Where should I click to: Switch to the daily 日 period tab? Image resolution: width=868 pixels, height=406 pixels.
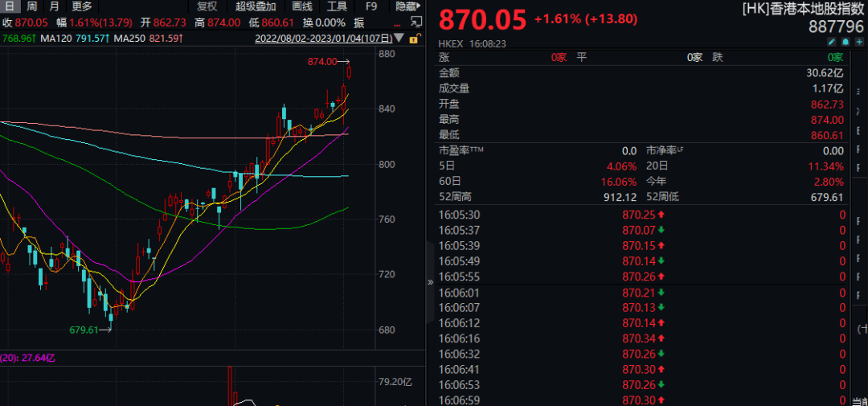(10, 6)
